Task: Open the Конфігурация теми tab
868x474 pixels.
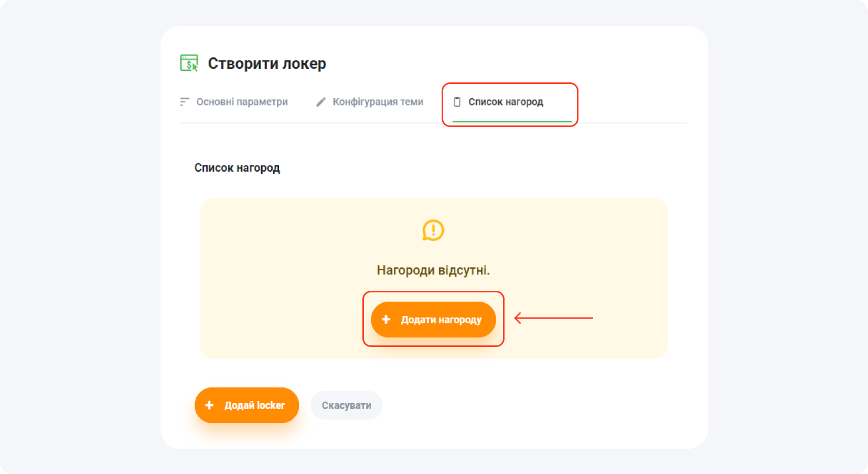Action: pyautogui.click(x=378, y=102)
